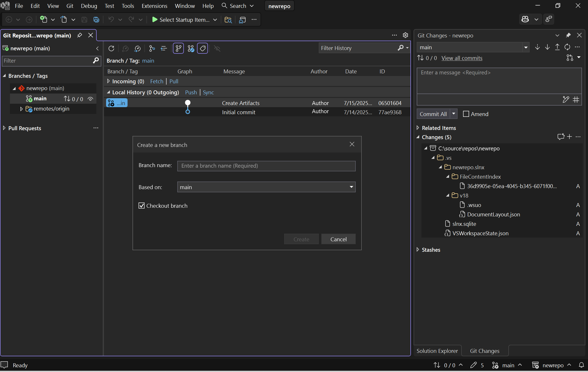
Task: Uncheck the Checkout branch option
Action: pyautogui.click(x=141, y=206)
